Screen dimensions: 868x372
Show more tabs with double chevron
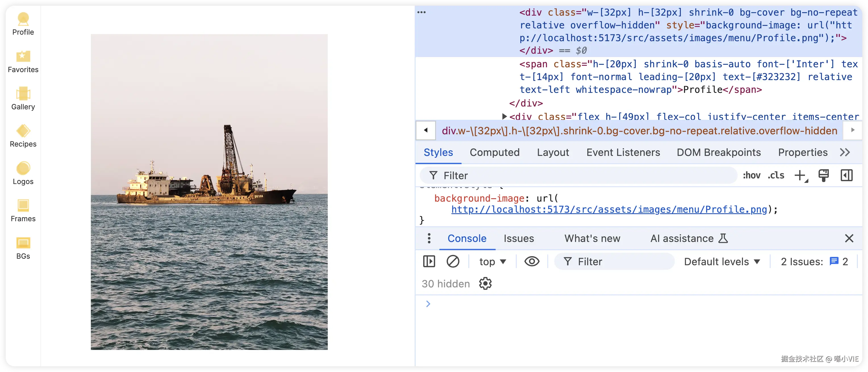pos(844,152)
